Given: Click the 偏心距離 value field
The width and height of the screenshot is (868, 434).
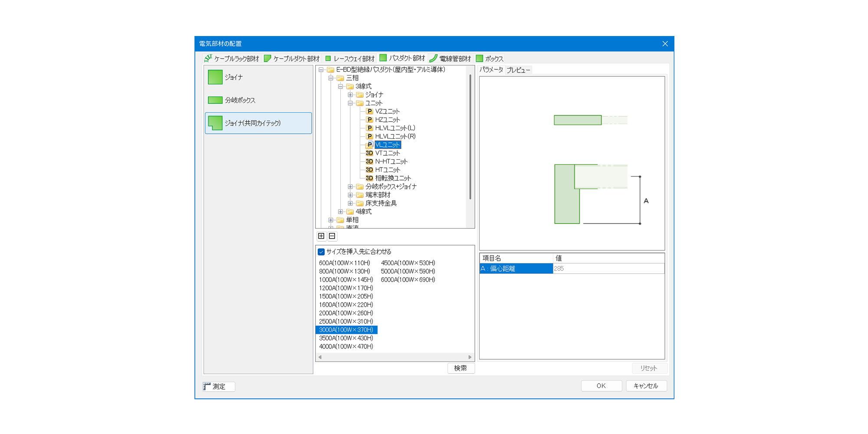Looking at the screenshot, I should coord(608,269).
